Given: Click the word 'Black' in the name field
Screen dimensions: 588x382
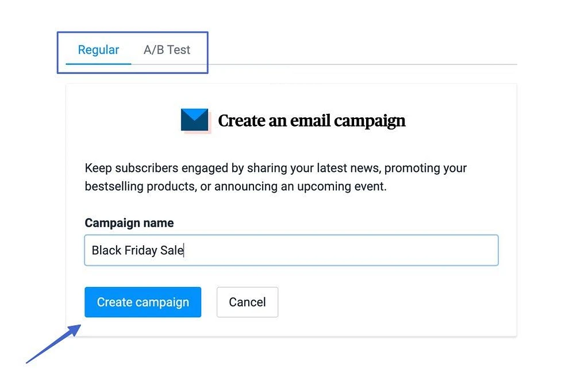Looking at the screenshot, I should click(106, 251).
